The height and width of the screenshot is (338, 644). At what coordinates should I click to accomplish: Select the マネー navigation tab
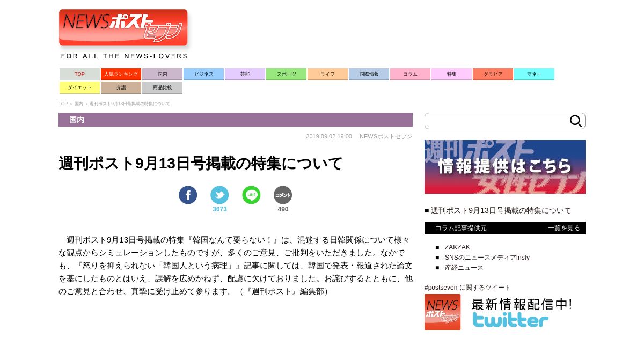tap(534, 74)
